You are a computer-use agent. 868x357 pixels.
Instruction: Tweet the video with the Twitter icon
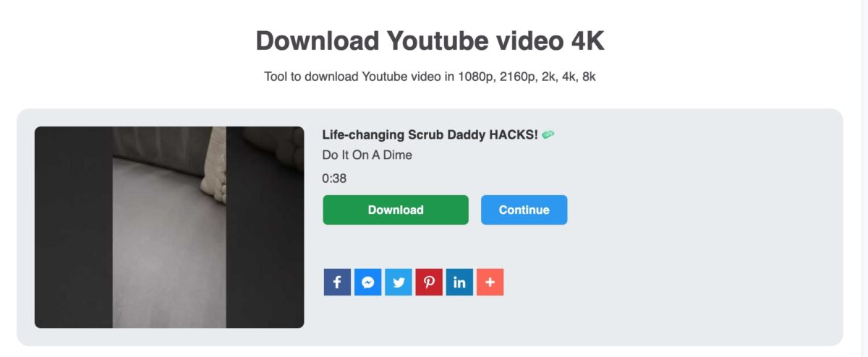pyautogui.click(x=398, y=283)
